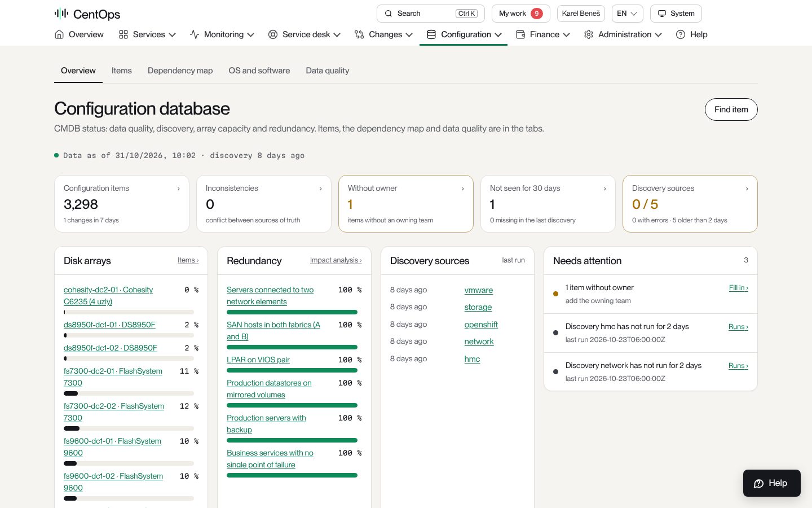Click the Monitoring pulse icon
Viewport: 812px width, 508px height.
click(195, 34)
